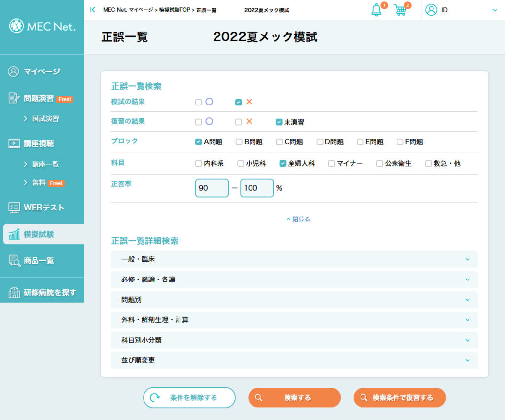The width and height of the screenshot is (505, 420).
Task: Click the maximum 正答率 field showing 100
Action: pos(257,188)
